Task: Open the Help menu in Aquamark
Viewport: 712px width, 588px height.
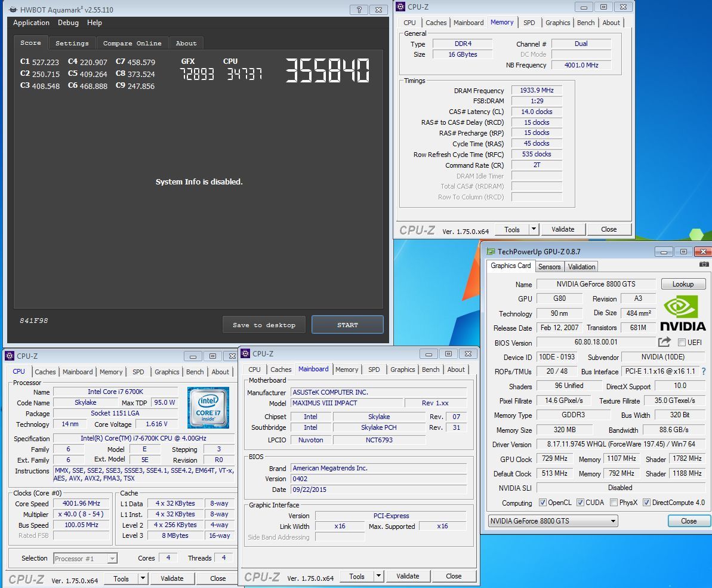Action: click(94, 23)
